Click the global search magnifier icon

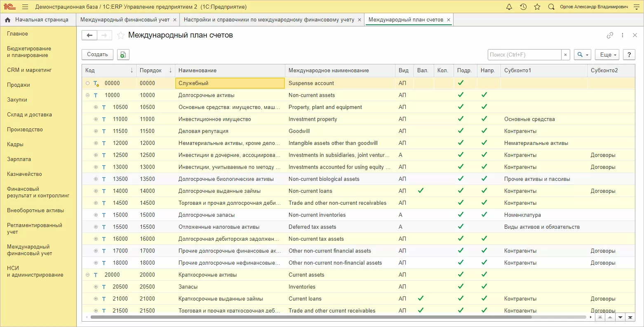pos(551,7)
